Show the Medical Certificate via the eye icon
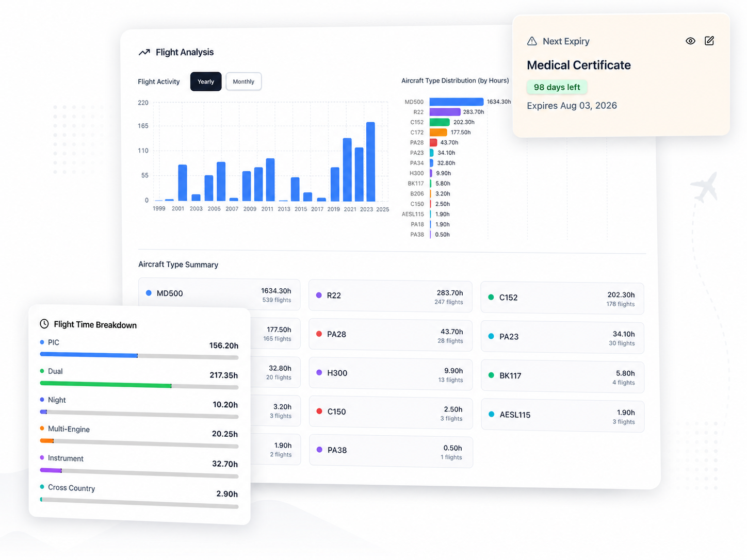Image resolution: width=747 pixels, height=560 pixels. [690, 41]
